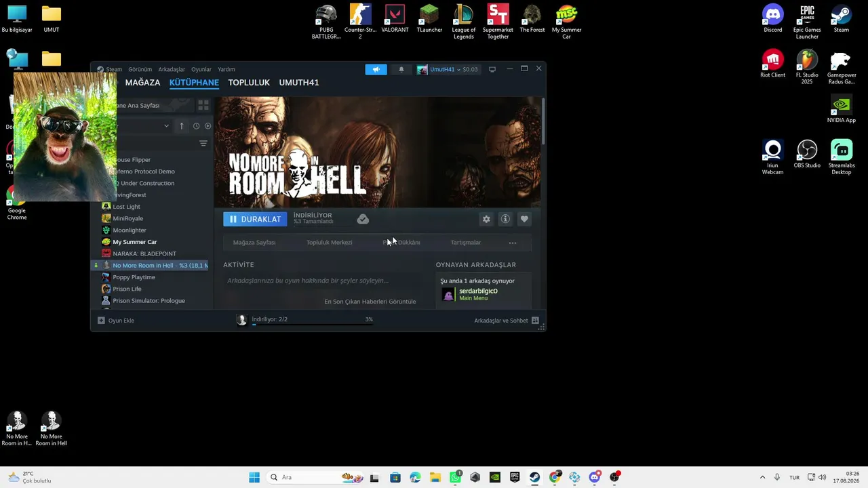The width and height of the screenshot is (868, 488).
Task: Open League of Legends desktop shortcut
Action: pyautogui.click(x=464, y=22)
